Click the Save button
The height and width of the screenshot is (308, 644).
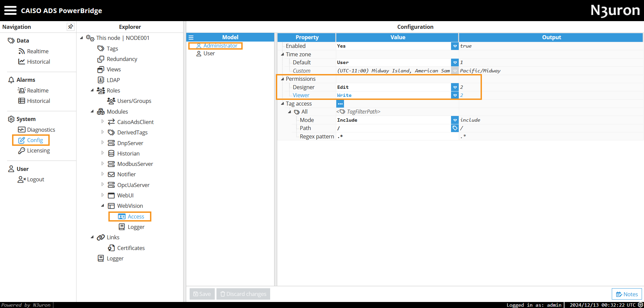click(202, 294)
